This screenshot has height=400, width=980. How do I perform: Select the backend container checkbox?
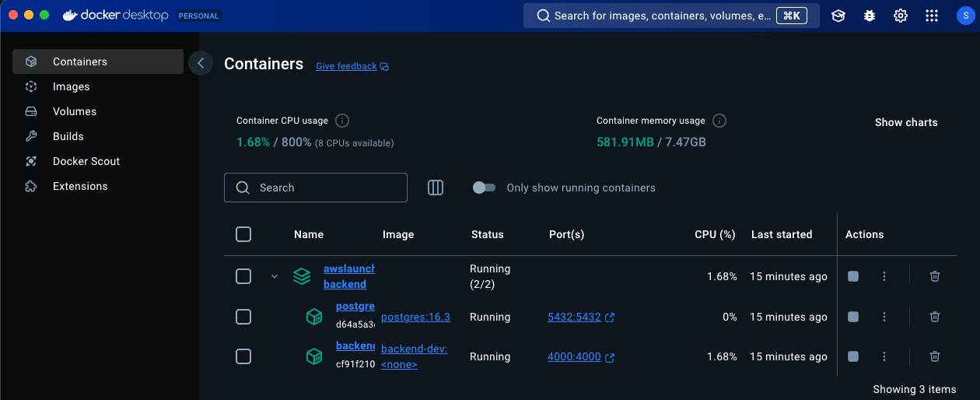(x=243, y=356)
